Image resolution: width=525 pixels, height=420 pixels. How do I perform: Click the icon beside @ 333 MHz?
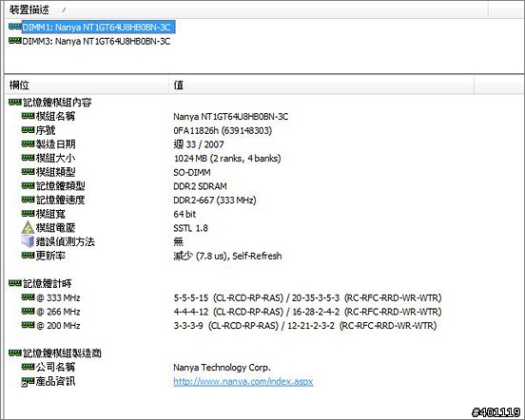pyautogui.click(x=29, y=296)
